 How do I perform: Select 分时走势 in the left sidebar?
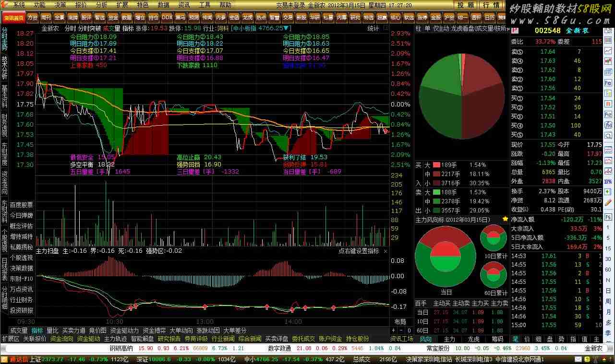coord(4,40)
